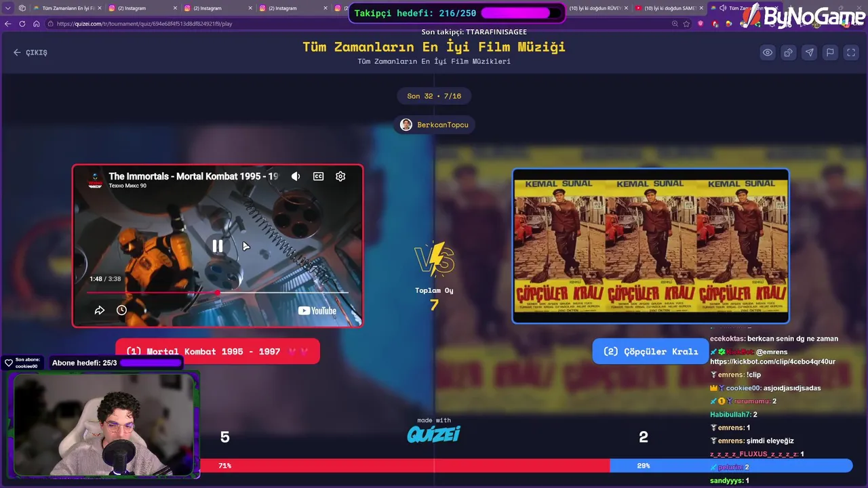The width and height of the screenshot is (868, 488).
Task: Close the first (2) Instagram tab
Action: coord(175,8)
